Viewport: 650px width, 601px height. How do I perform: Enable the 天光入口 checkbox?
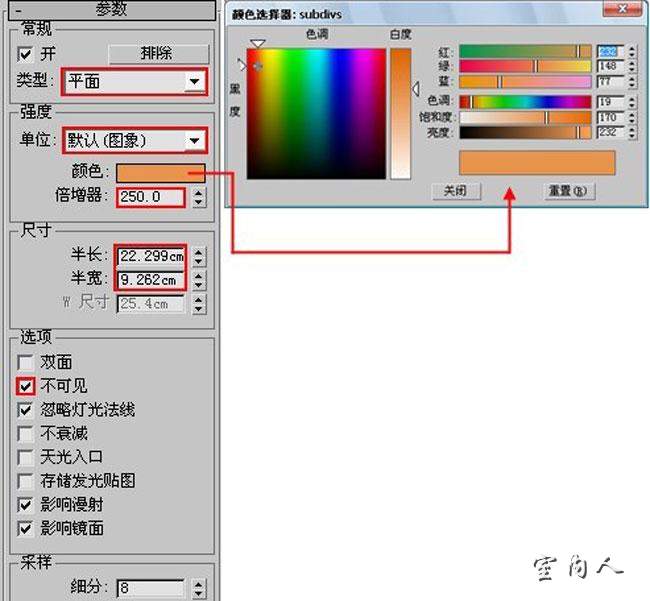(25, 457)
